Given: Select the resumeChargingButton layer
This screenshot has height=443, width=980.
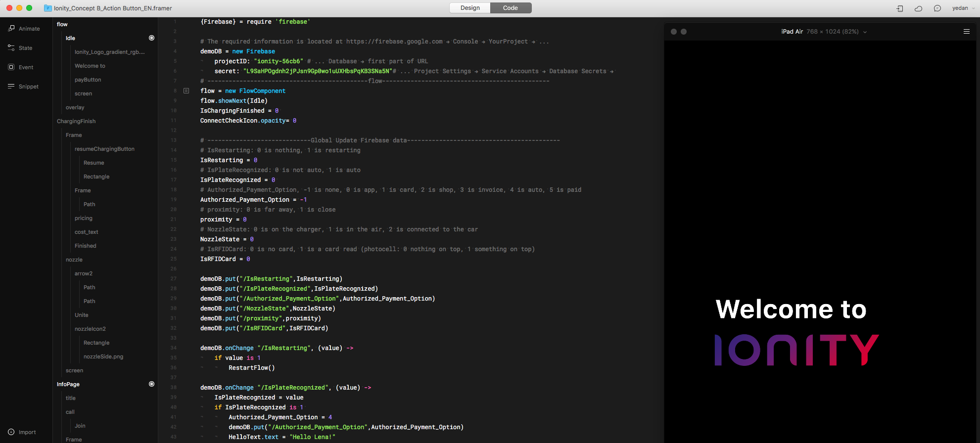Looking at the screenshot, I should tap(104, 149).
